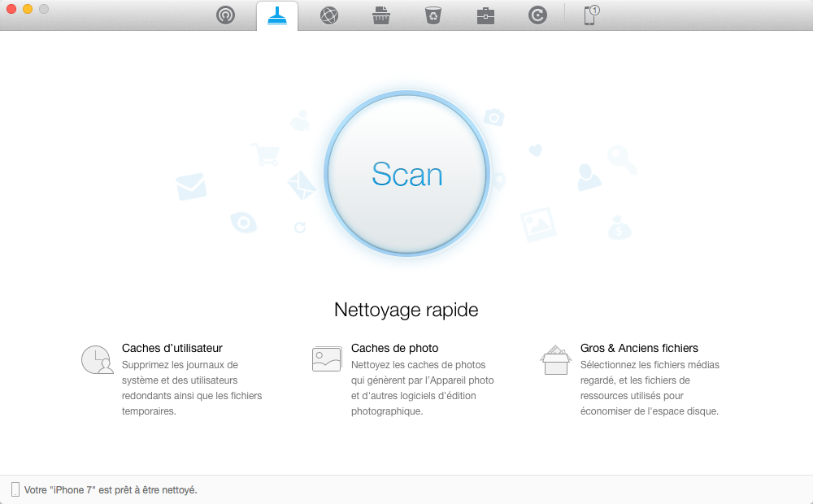Select the 'Caches d'utilisateur' heading
Viewport: 813px width, 504px height.
(172, 348)
